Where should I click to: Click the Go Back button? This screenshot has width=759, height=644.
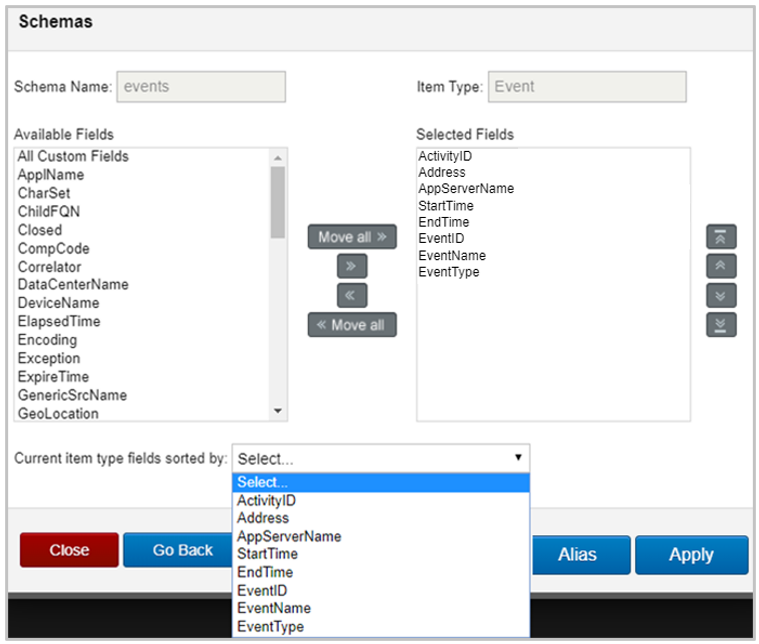point(178,550)
